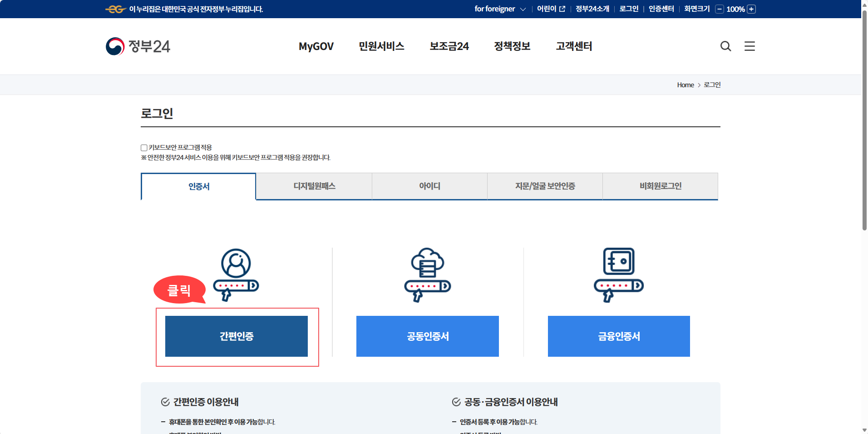Click the 간편인증 person icon illustration
Viewport: 868px width, 434px height.
point(236,274)
